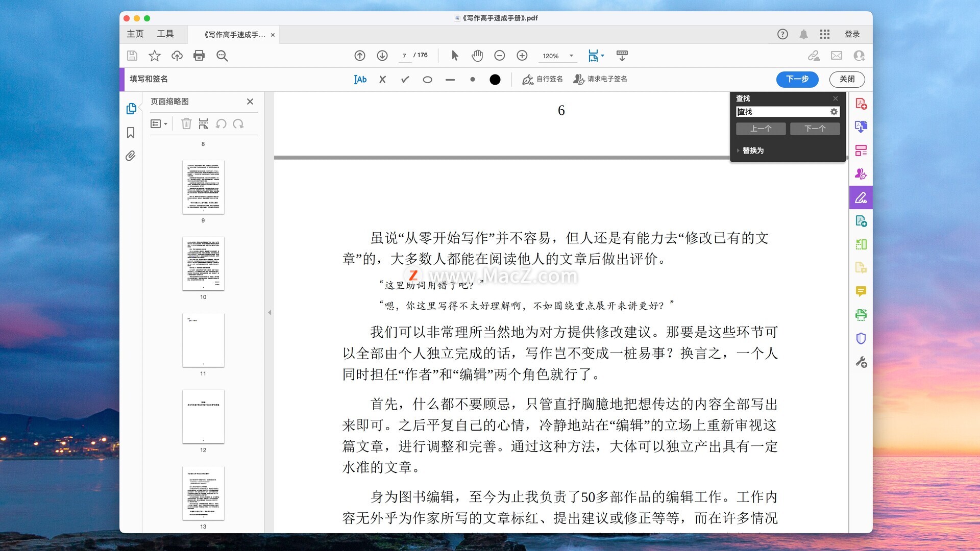Click 请求电子签名 request e-signature

tap(600, 79)
